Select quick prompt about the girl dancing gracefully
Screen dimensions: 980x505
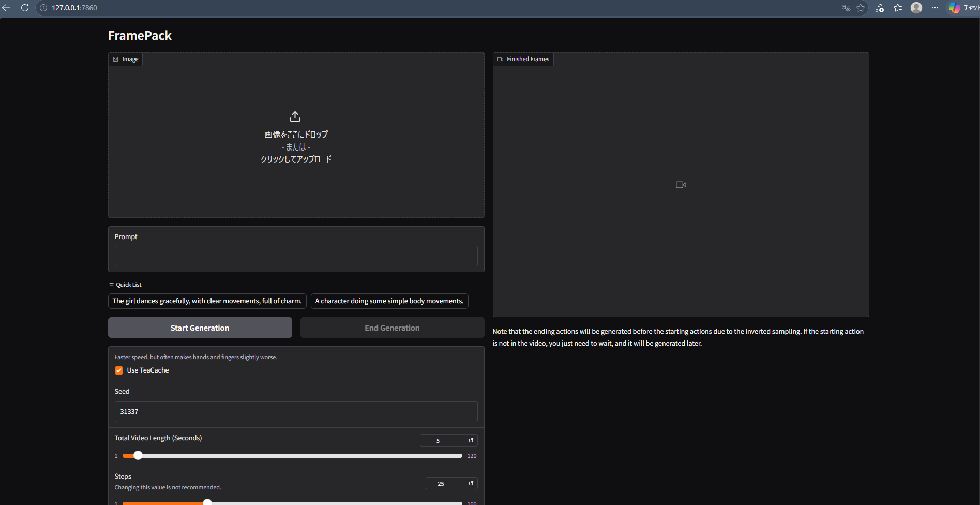pos(207,301)
